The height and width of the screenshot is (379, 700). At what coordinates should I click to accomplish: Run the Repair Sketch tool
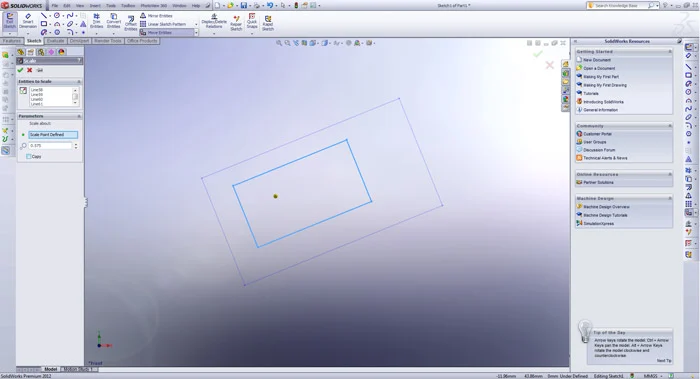[236, 22]
